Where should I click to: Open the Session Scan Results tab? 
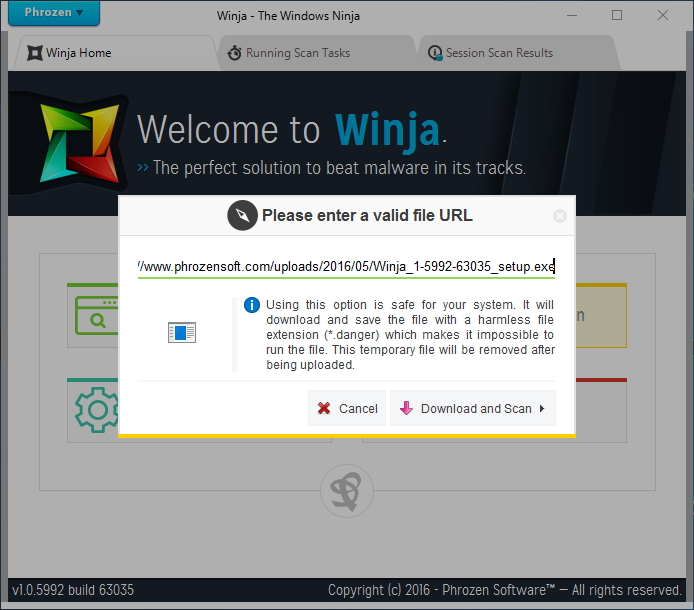point(517,53)
